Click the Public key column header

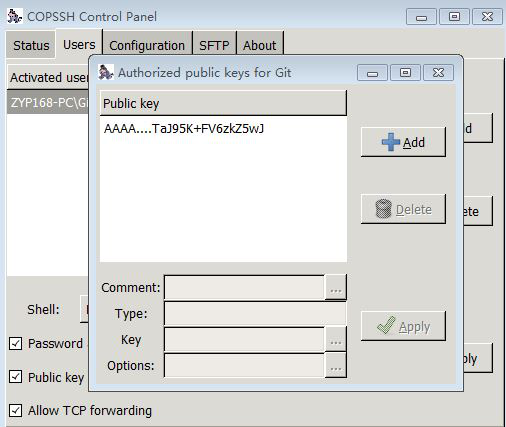pos(223,103)
